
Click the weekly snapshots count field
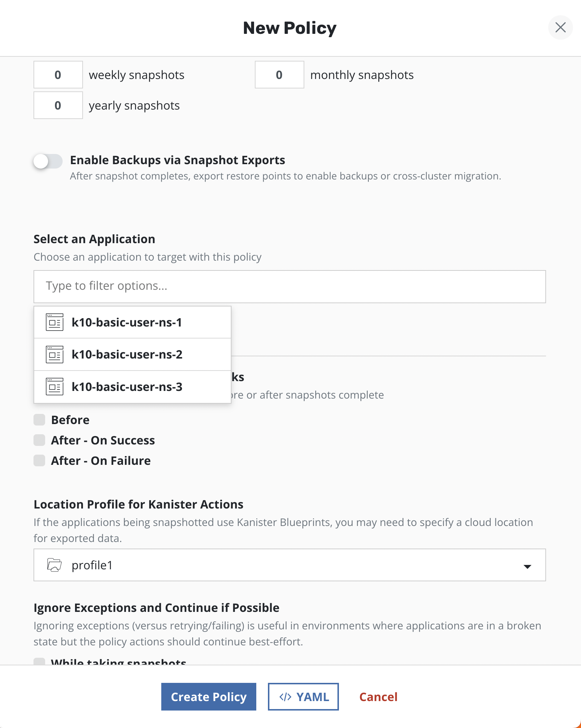pos(58,75)
